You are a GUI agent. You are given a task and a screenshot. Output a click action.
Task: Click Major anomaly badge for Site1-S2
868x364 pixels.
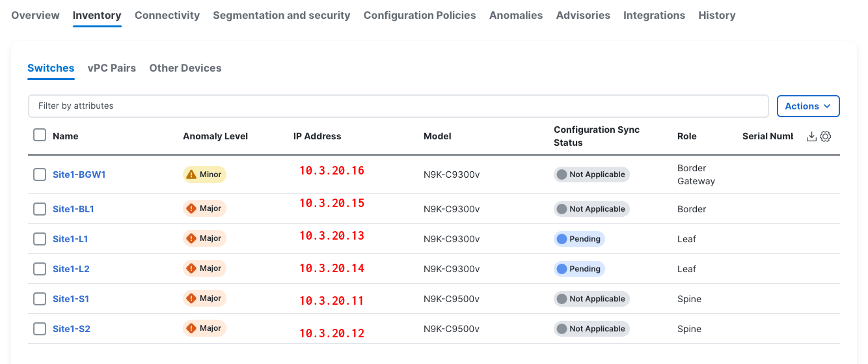(x=204, y=329)
